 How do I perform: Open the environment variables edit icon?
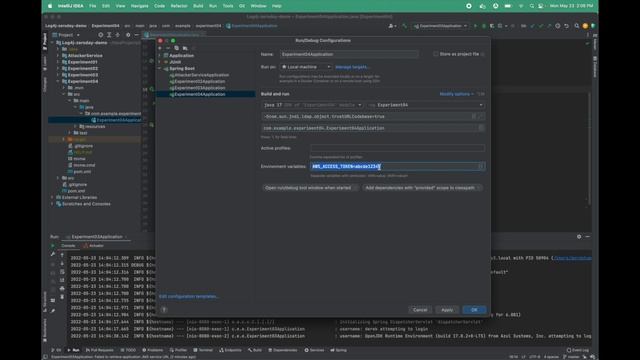482,166
